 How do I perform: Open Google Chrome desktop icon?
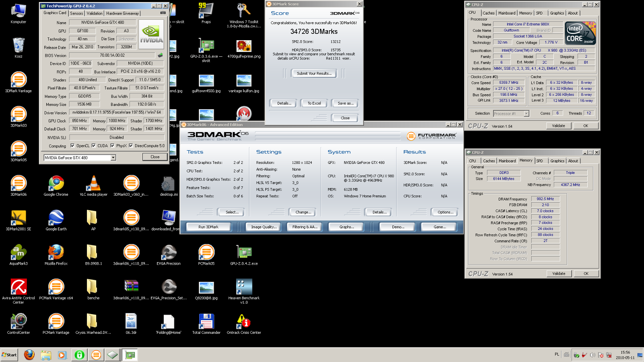[56, 186]
